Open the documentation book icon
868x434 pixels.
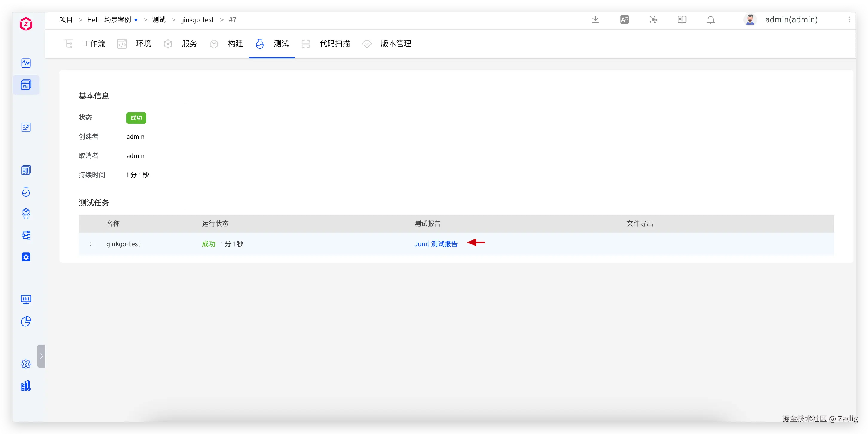682,19
